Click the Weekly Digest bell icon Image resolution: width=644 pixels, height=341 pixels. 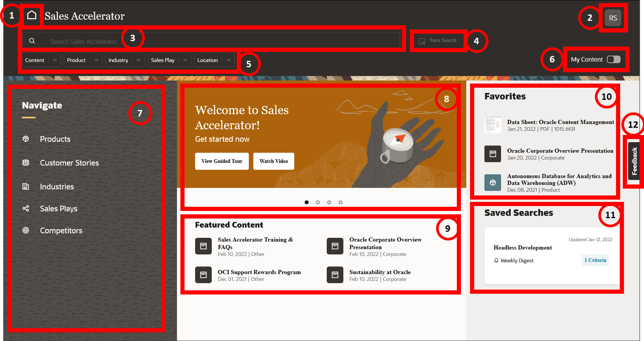click(x=496, y=260)
